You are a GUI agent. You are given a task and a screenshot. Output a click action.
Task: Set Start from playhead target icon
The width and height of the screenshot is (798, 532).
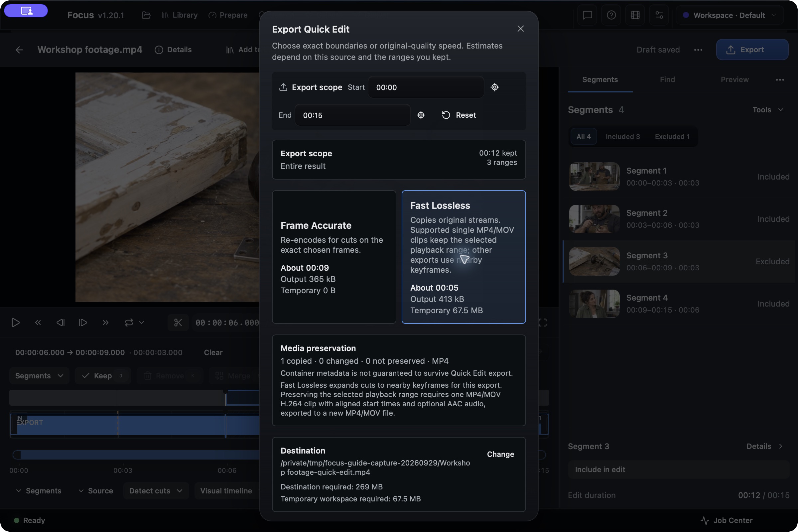[495, 87]
